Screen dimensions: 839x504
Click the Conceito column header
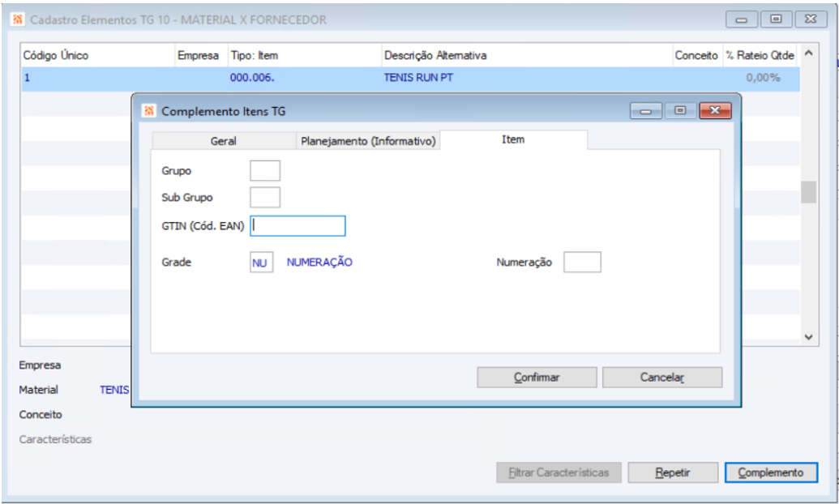click(698, 55)
